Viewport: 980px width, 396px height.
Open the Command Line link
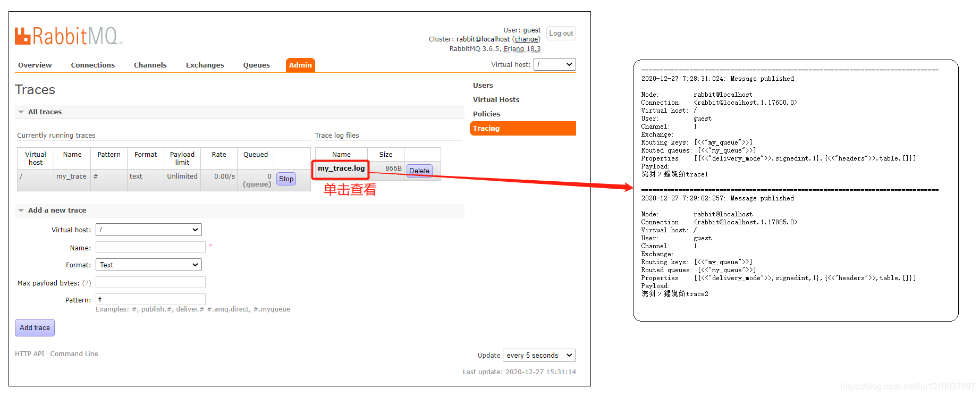pos(74,354)
